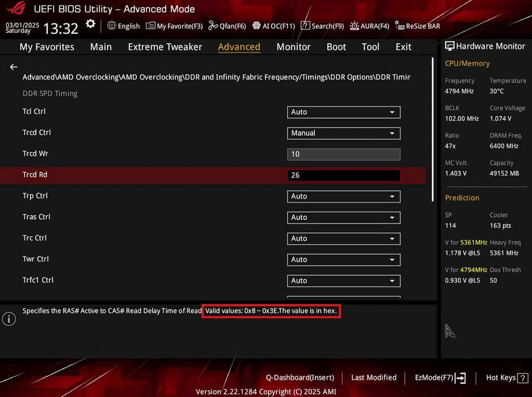The width and height of the screenshot is (532, 397).
Task: Click the EzMode(F7) exit arrow icon
Action: [460, 378]
